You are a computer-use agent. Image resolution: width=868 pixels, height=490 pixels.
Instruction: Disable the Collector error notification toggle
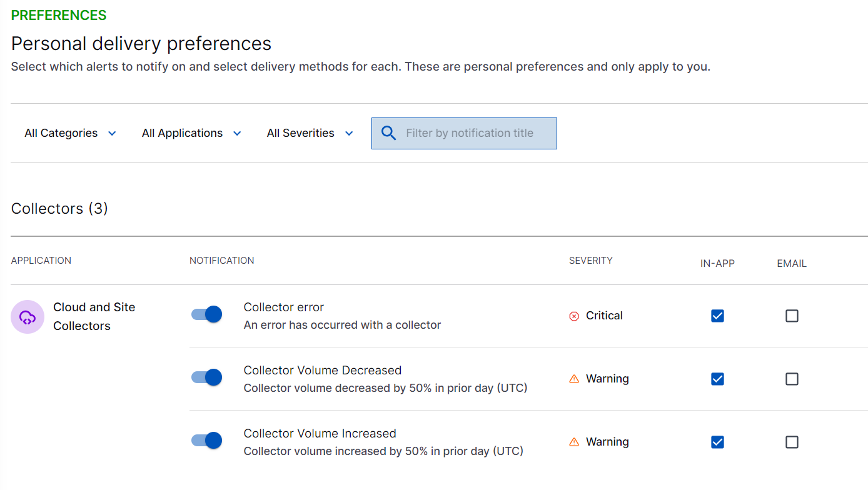[x=206, y=314]
